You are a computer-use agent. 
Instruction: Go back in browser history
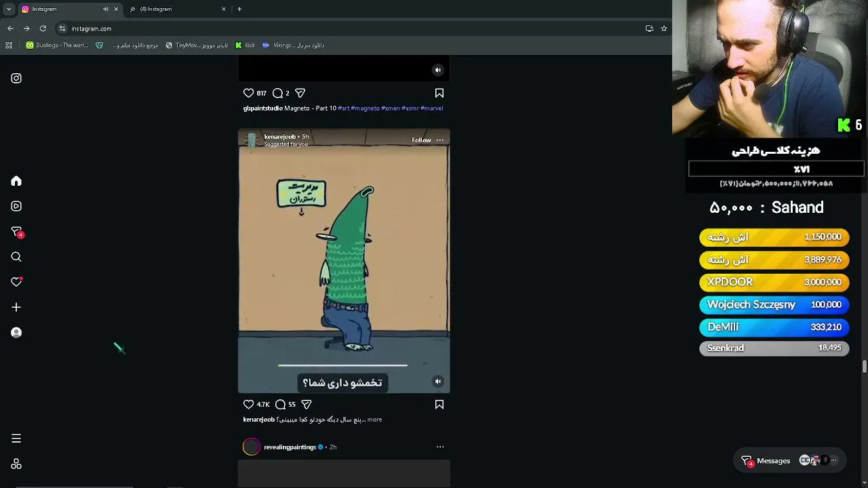click(10, 28)
